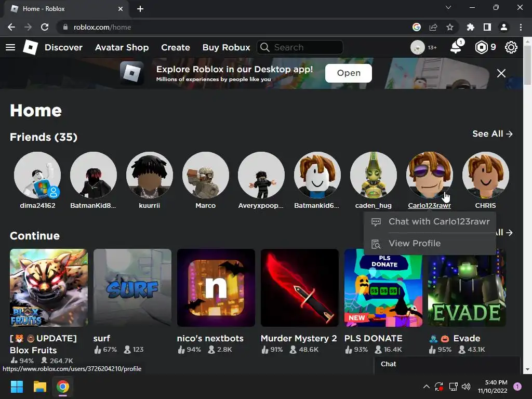Close the Desktop app banner
The image size is (532, 399).
pos(501,73)
